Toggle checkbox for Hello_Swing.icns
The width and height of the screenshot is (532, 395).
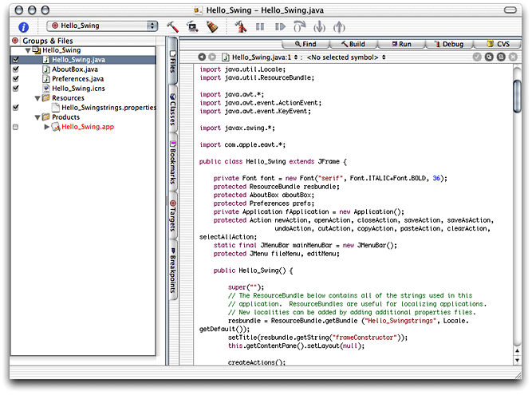point(16,89)
